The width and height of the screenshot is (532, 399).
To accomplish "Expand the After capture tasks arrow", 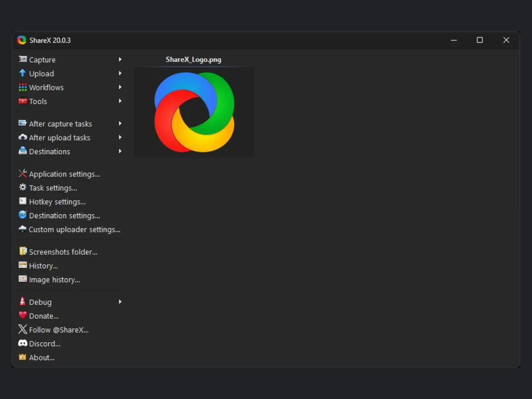I will [120, 124].
